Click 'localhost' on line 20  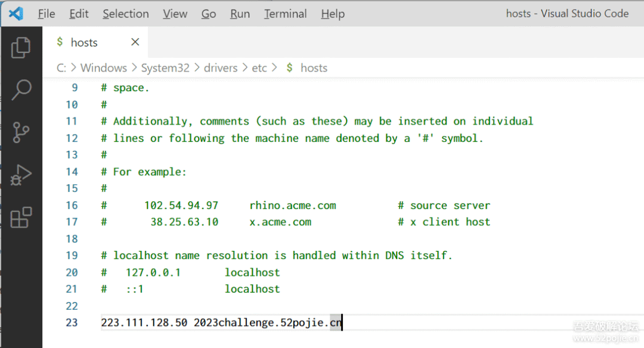tap(252, 272)
